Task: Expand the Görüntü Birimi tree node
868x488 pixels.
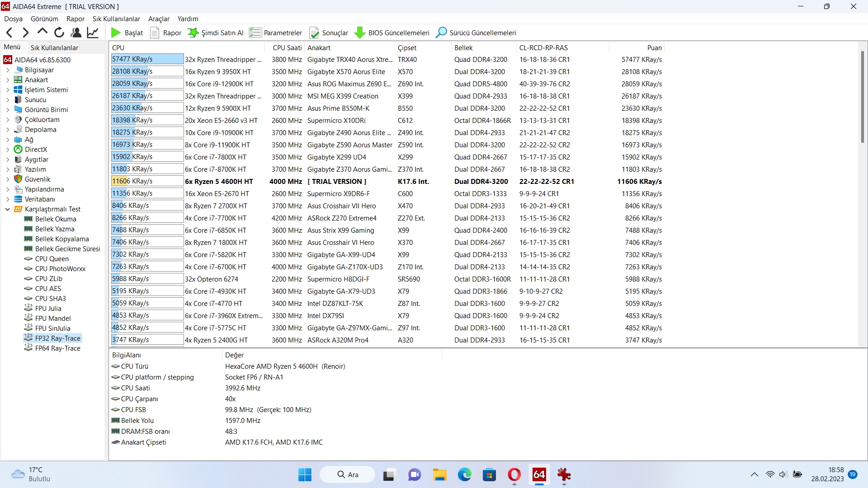Action: click(x=7, y=110)
